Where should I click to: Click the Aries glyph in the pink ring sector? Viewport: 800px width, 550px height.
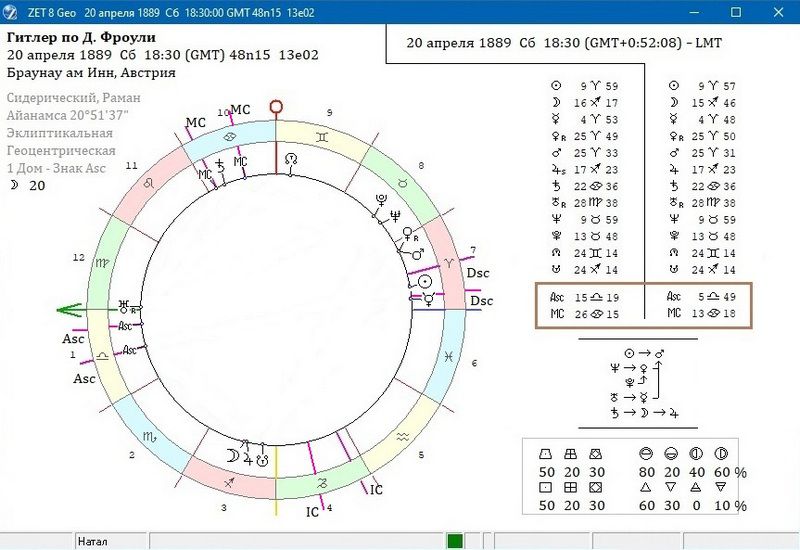tap(449, 263)
